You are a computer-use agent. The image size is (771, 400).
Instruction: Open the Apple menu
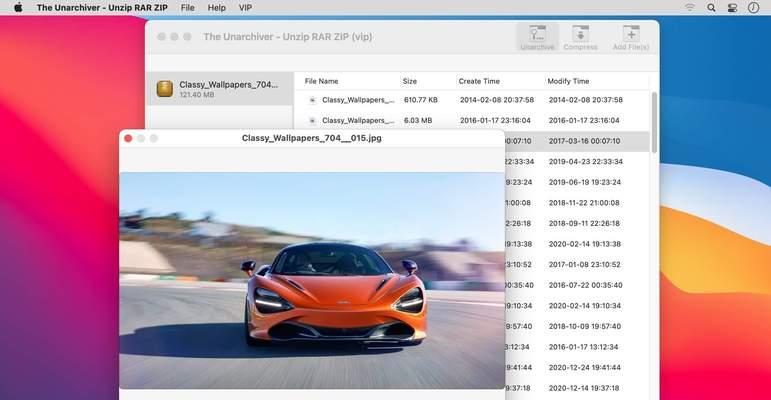click(x=18, y=7)
